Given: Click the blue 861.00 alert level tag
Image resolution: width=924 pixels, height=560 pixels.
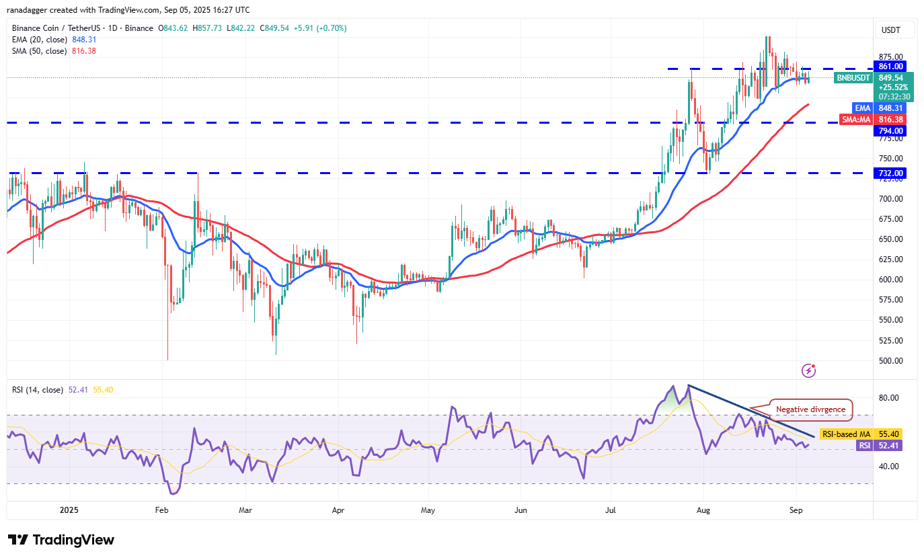Looking at the screenshot, I should coord(889,66).
